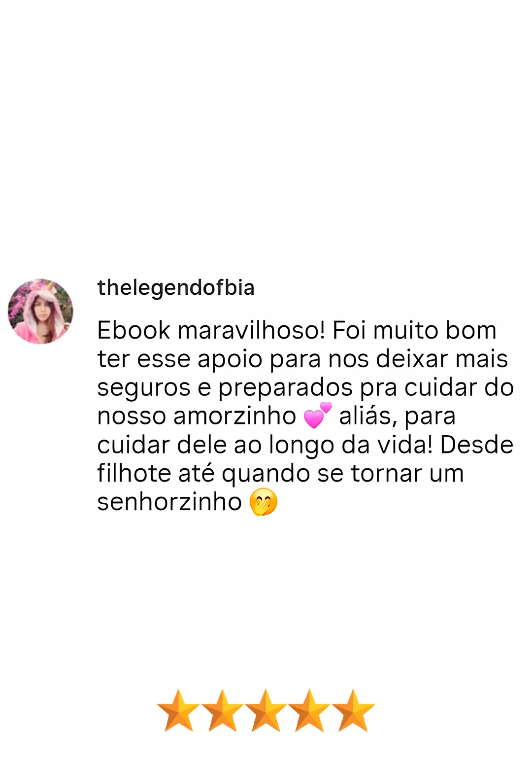The height and width of the screenshot is (764, 532).
Task: Open thelegendofbia's profile avatar picture
Action: (x=40, y=311)
